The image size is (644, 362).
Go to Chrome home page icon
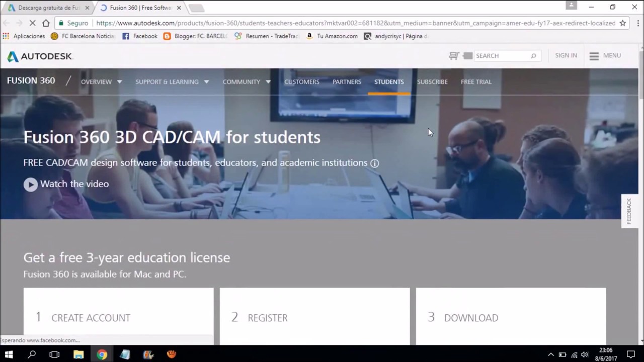(x=46, y=23)
